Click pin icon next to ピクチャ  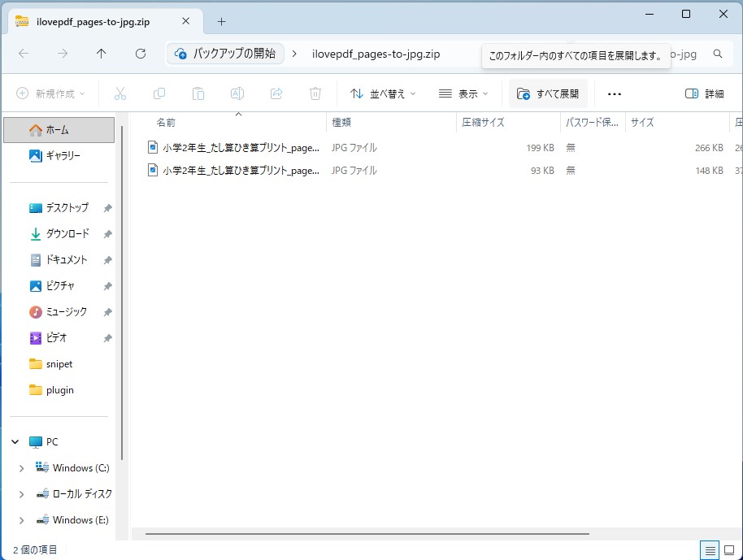coord(107,286)
